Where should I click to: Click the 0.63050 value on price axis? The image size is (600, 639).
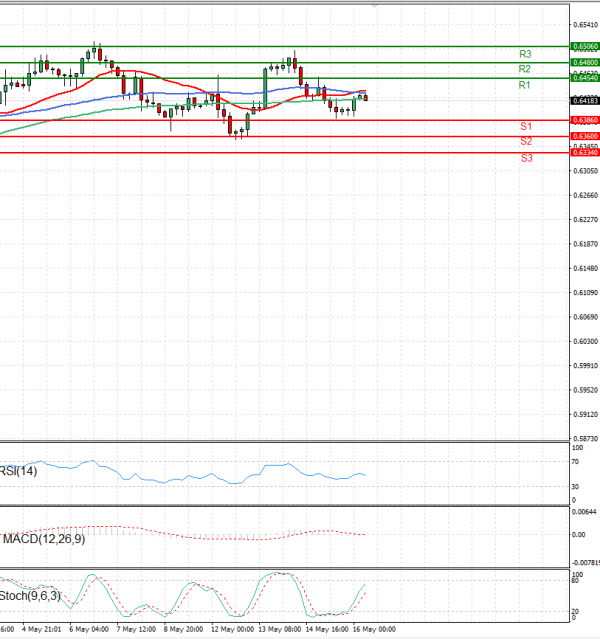(585, 171)
